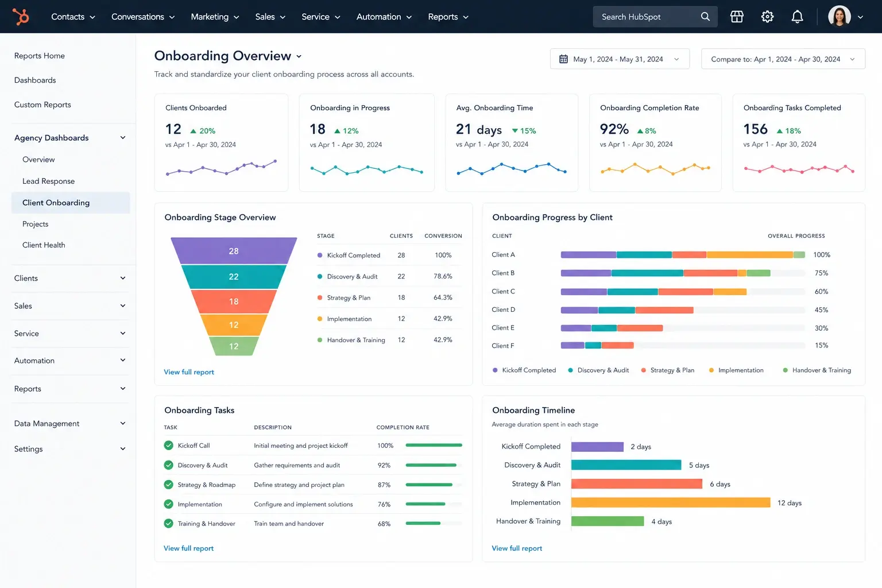The image size is (882, 588).
Task: Expand the Sales sidebar section
Action: 123,305
